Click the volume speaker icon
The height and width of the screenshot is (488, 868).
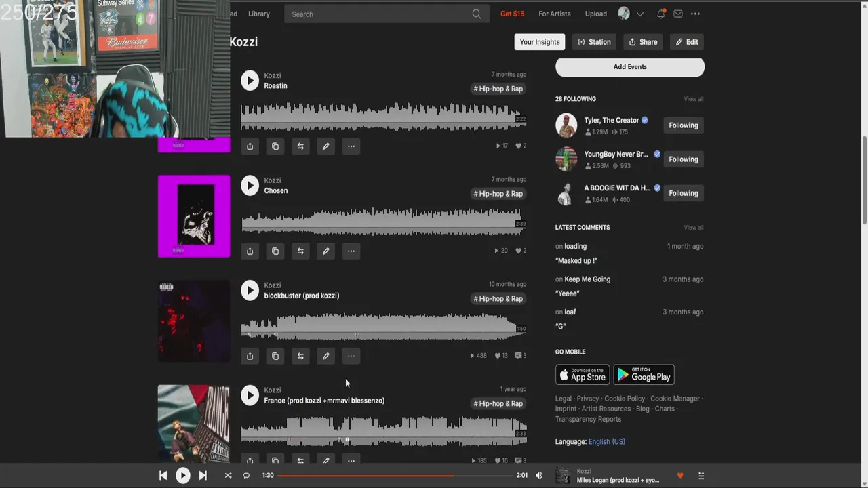539,476
